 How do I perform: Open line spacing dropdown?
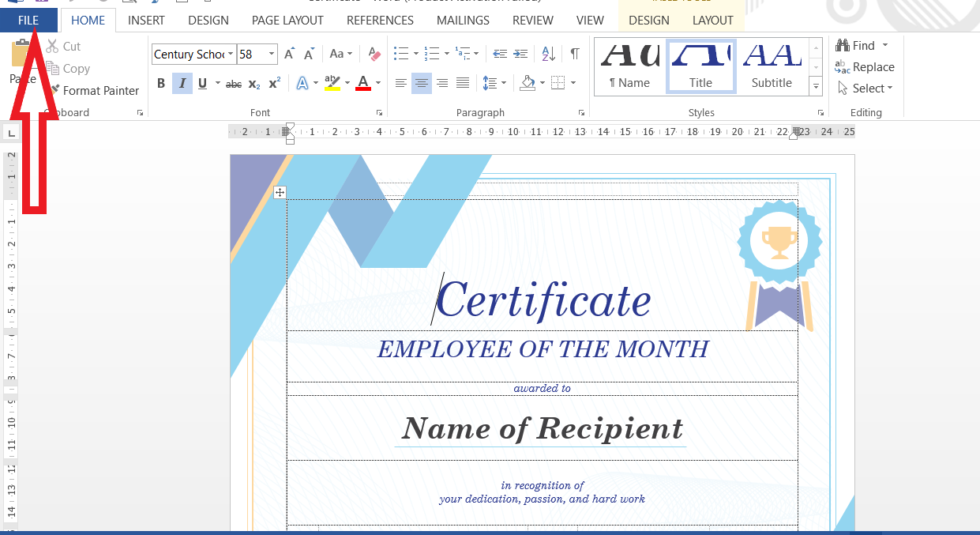click(494, 83)
